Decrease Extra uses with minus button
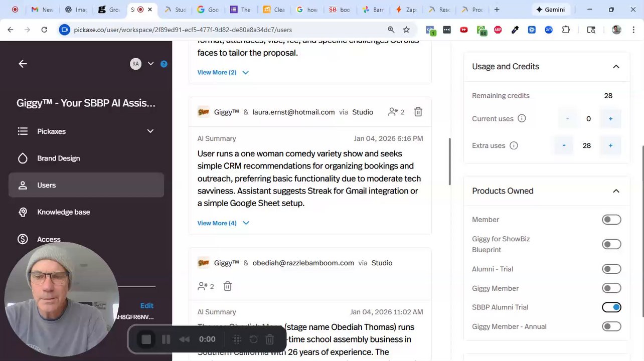 click(564, 145)
